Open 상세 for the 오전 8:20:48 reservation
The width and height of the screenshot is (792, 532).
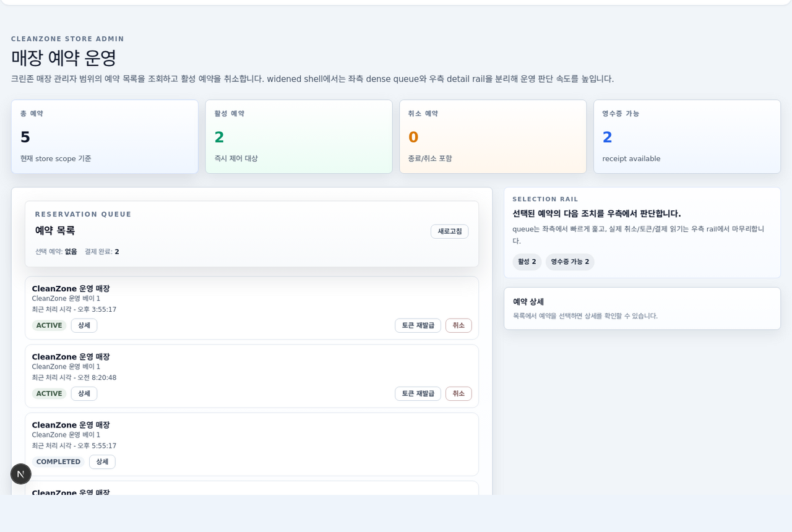pos(84,393)
